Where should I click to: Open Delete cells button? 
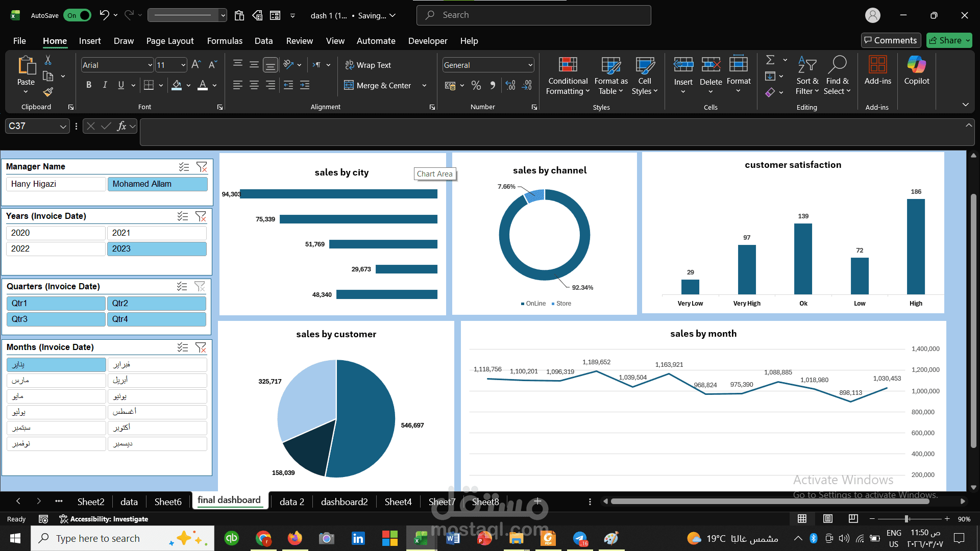pos(710,76)
